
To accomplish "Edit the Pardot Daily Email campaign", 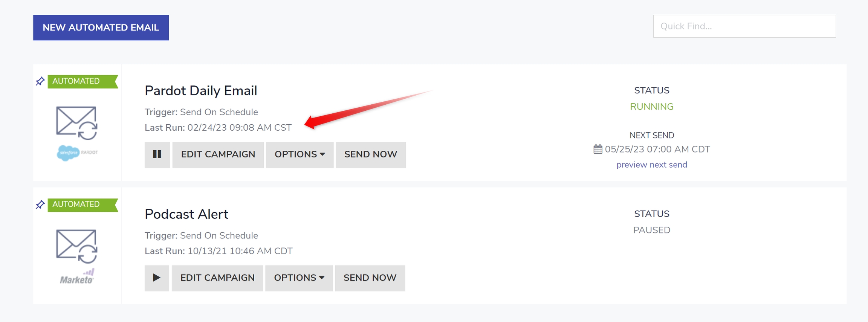I will point(218,154).
